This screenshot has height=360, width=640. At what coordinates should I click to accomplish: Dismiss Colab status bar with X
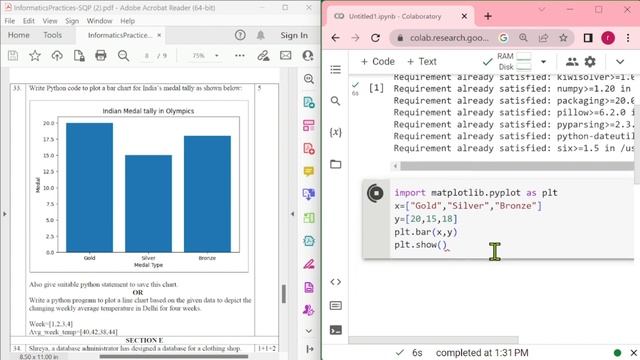click(x=633, y=353)
